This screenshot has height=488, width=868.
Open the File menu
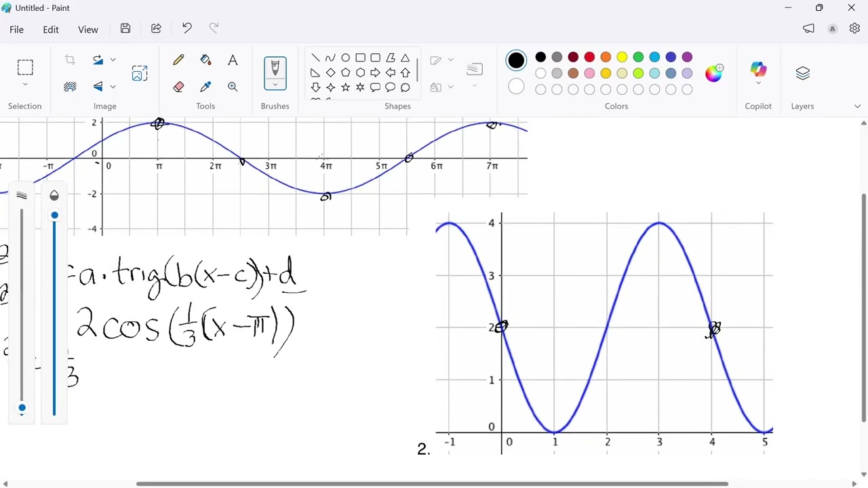[x=16, y=30]
